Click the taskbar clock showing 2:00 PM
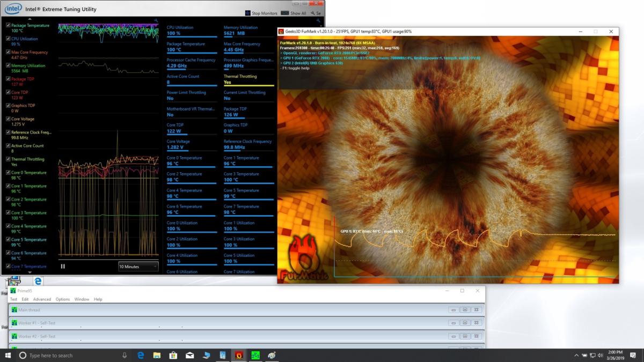Viewport: 644px width, 362px height. (x=615, y=355)
